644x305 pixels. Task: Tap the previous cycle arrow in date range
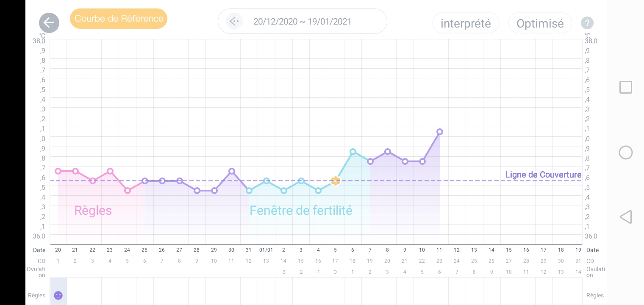pos(234,21)
